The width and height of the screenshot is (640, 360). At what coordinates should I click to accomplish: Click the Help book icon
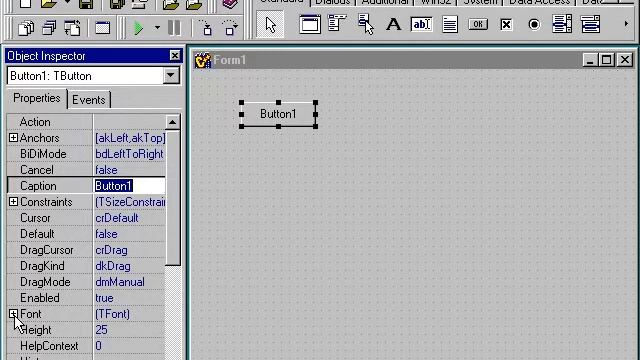click(x=230, y=4)
